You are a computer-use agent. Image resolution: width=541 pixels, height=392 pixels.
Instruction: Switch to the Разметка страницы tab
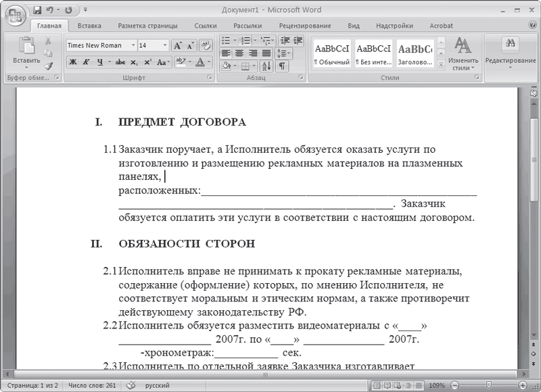pos(147,26)
